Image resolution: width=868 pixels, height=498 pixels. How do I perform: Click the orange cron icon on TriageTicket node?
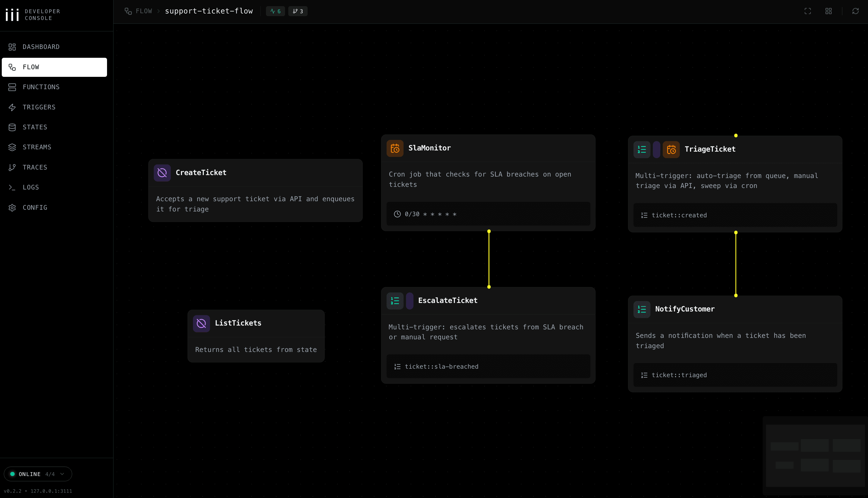click(x=671, y=150)
